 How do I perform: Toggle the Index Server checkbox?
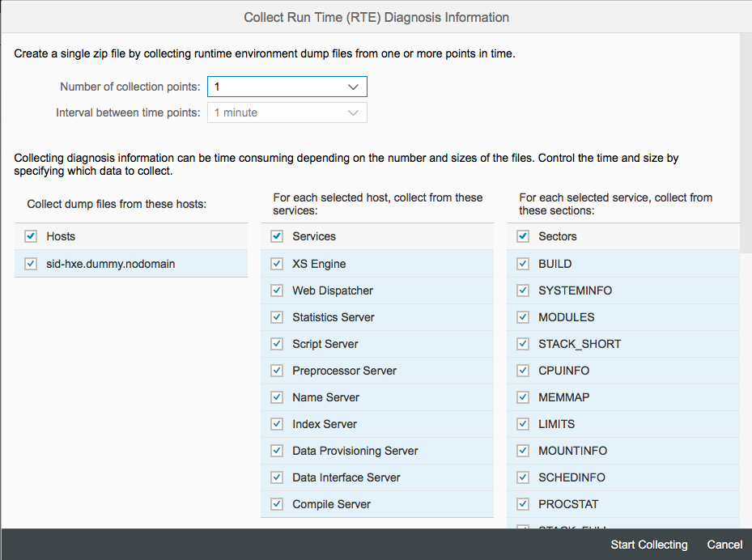click(x=277, y=424)
